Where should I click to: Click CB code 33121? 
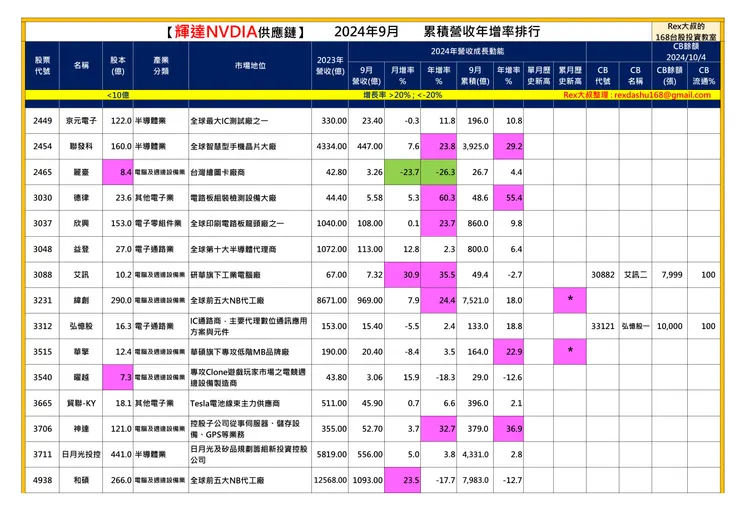pyautogui.click(x=603, y=326)
